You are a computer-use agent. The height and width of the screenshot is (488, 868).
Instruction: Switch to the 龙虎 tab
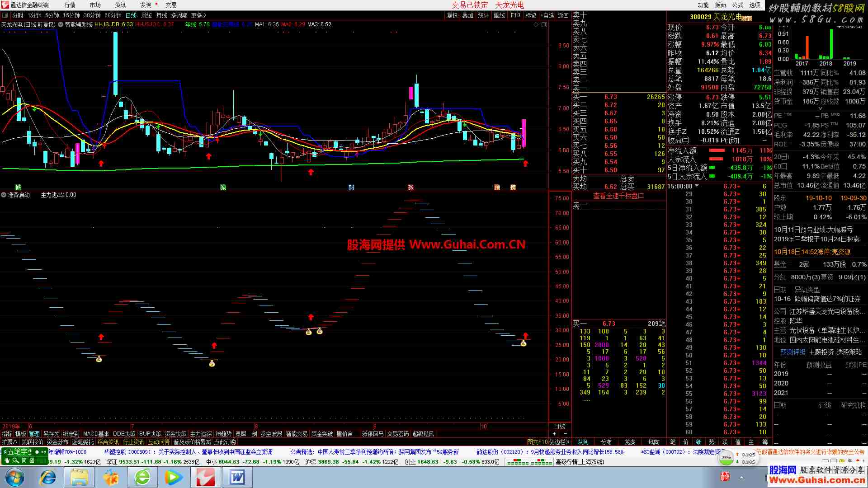coord(630,442)
